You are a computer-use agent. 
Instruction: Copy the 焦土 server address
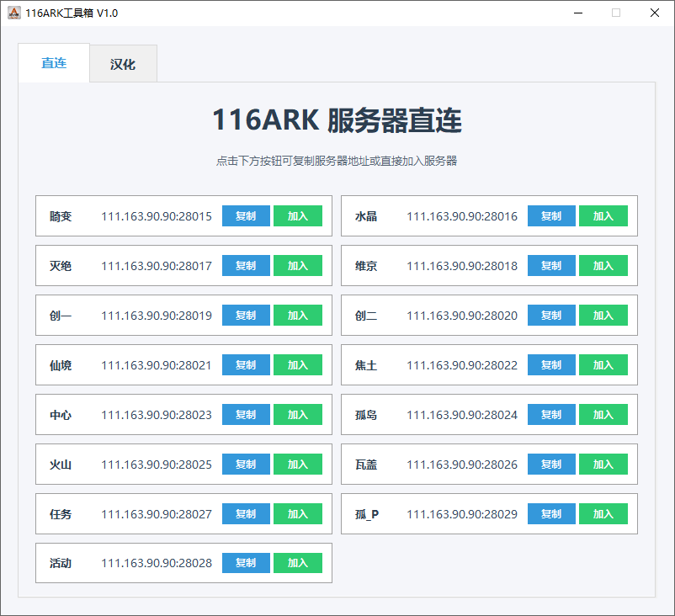point(551,365)
